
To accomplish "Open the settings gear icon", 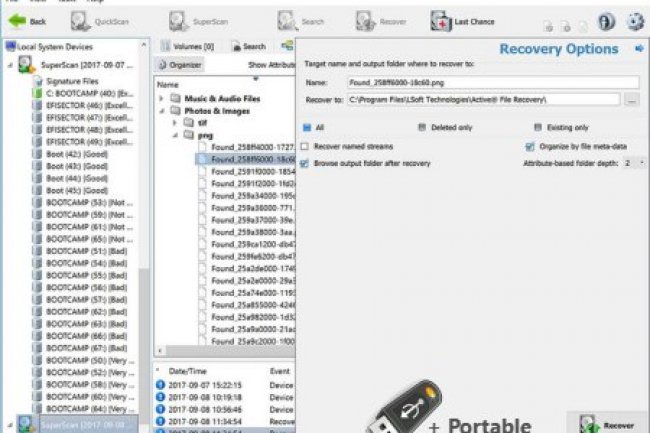I will (x=634, y=21).
